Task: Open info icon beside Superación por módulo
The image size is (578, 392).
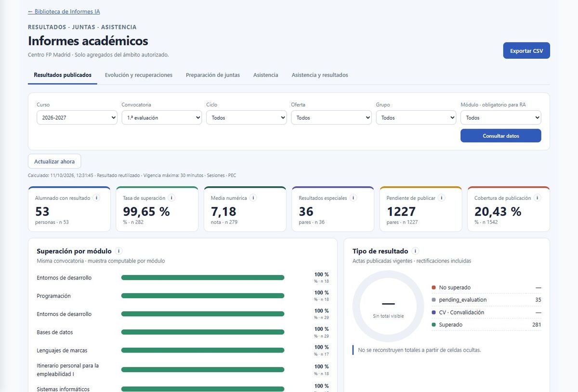Action: pyautogui.click(x=119, y=251)
